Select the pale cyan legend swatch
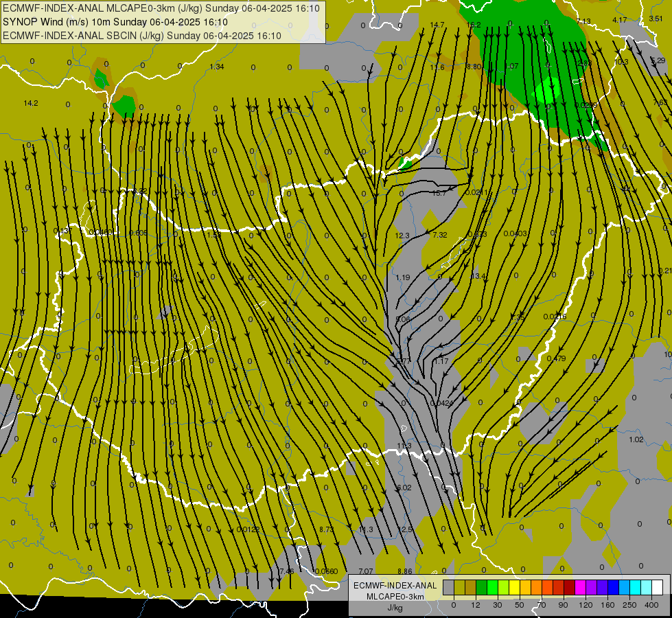672x618 pixels. [647, 587]
